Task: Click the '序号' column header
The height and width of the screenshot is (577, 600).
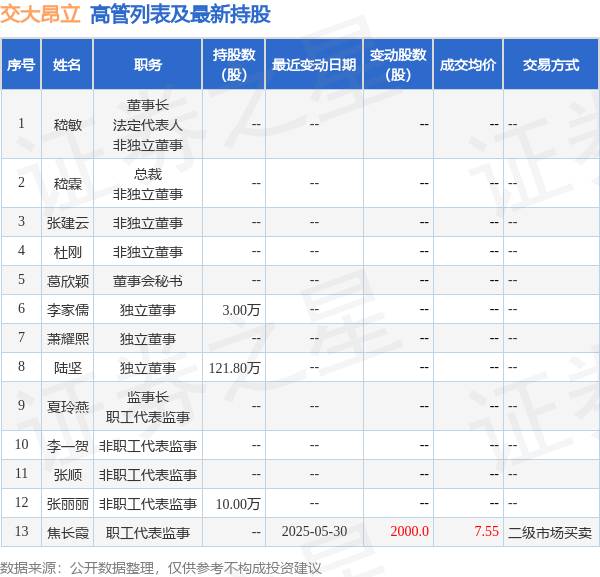Action: click(x=21, y=65)
